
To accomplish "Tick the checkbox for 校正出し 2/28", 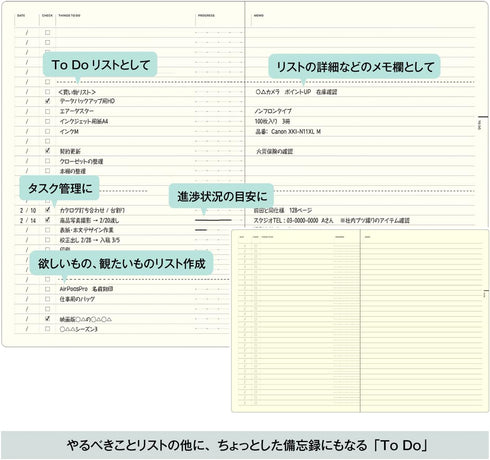I will 47,240.
